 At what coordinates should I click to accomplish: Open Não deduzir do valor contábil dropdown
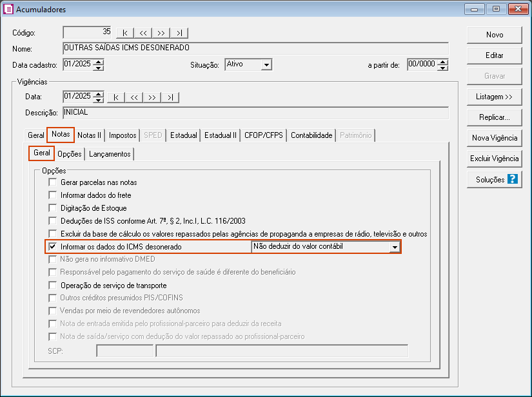[394, 247]
